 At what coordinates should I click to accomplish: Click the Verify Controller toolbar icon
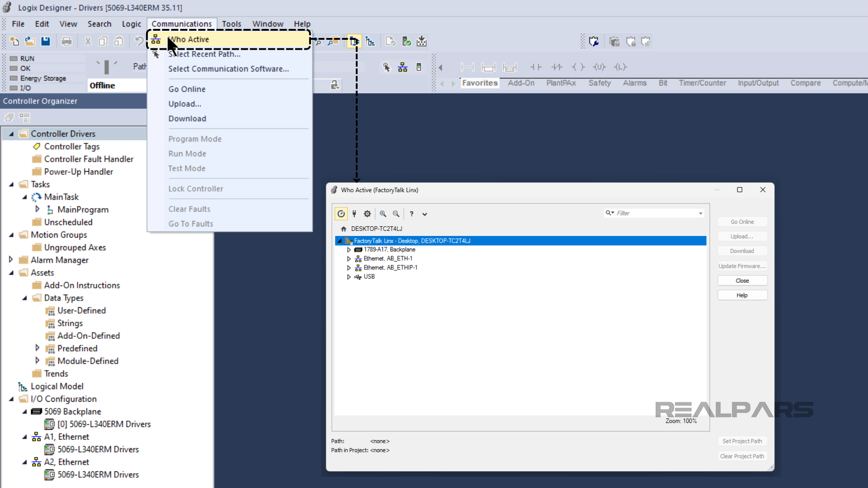(x=406, y=42)
